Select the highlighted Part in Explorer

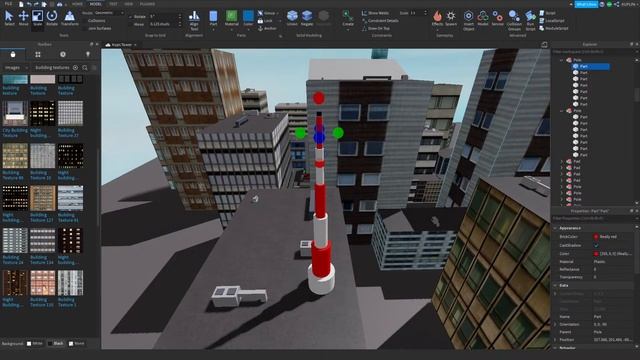pos(591,66)
